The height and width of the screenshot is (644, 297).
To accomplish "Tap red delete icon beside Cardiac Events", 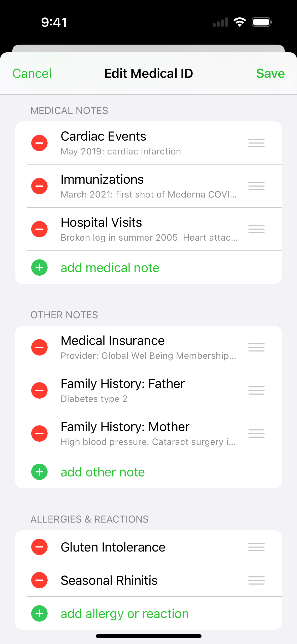I will point(39,143).
